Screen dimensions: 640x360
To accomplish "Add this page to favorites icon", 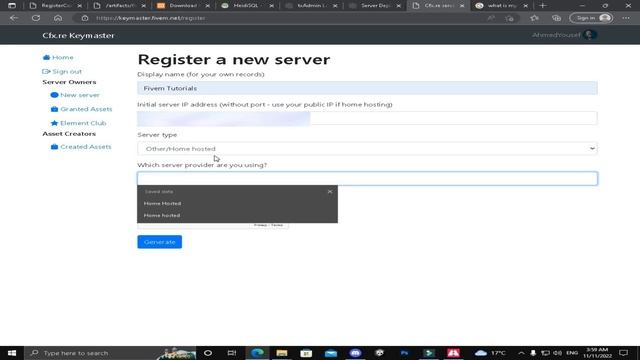I will (x=509, y=18).
